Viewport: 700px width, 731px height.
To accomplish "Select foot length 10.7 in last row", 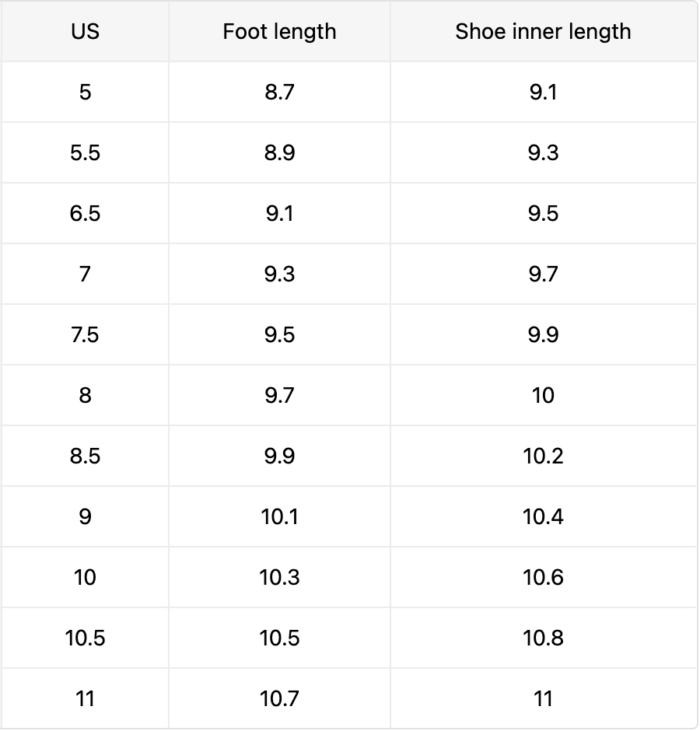I will pyautogui.click(x=279, y=699).
